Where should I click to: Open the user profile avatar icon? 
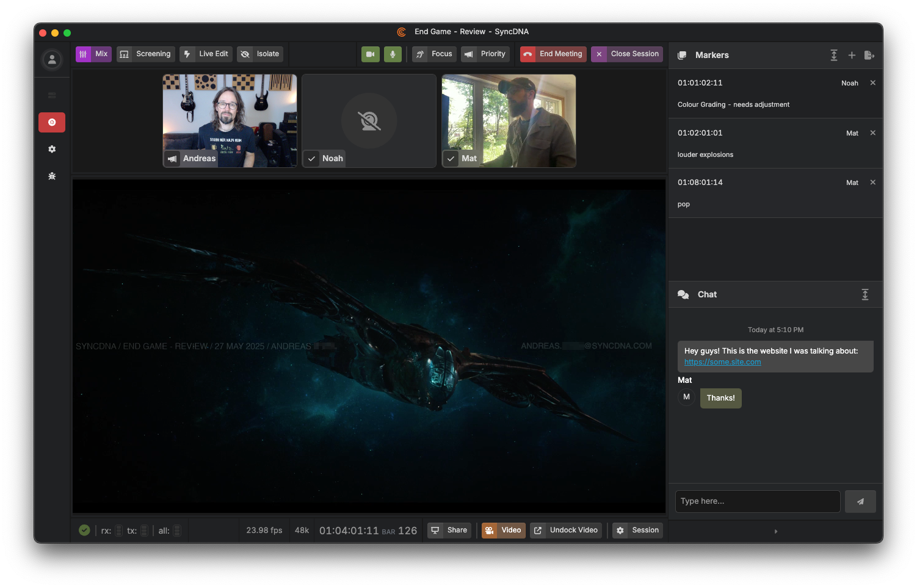52,59
